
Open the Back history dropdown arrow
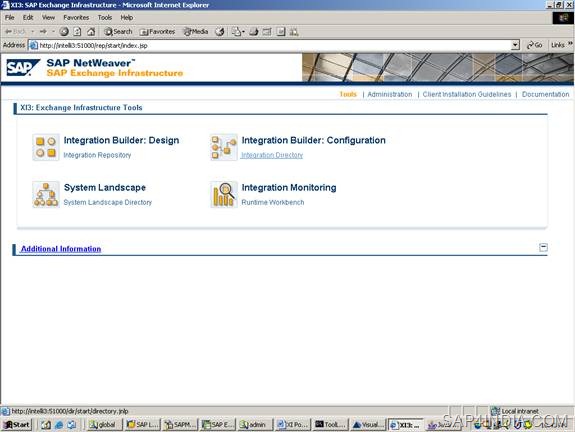pos(33,32)
